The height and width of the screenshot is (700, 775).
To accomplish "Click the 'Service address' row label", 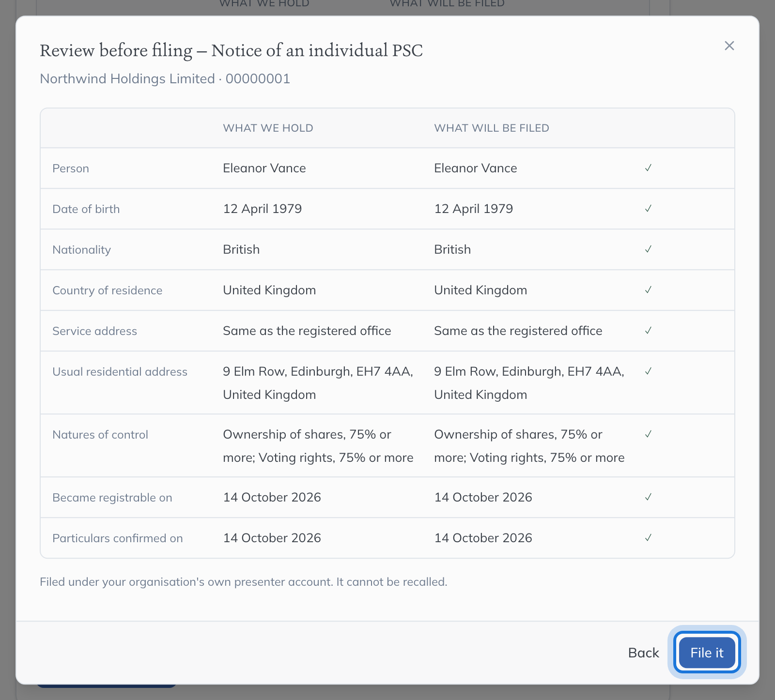I will click(x=94, y=331).
